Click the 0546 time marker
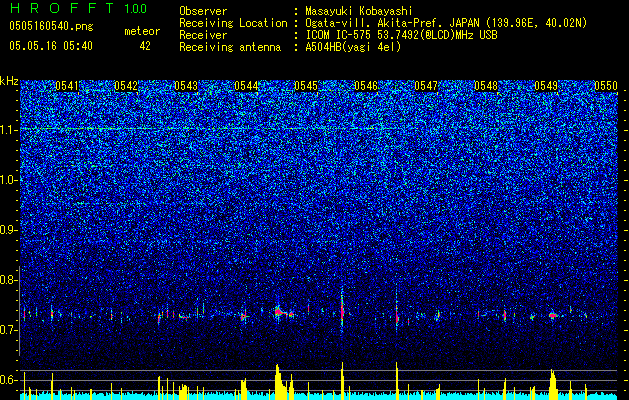The height and width of the screenshot is (400, 629). click(x=366, y=86)
